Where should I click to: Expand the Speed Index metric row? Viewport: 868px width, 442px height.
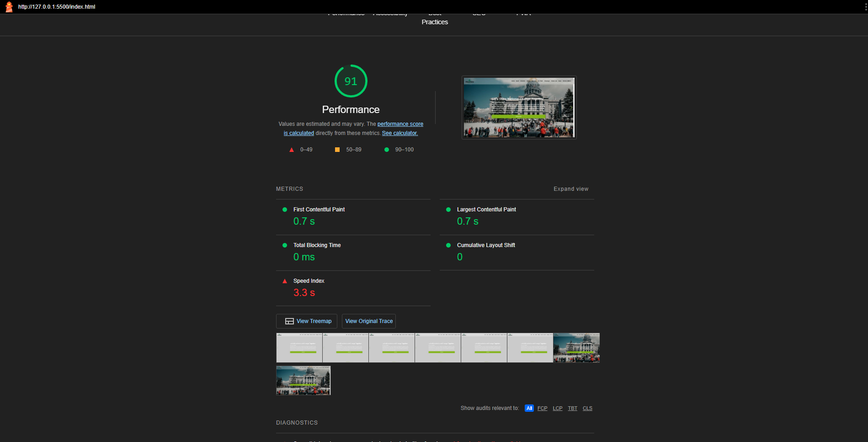tap(309, 281)
